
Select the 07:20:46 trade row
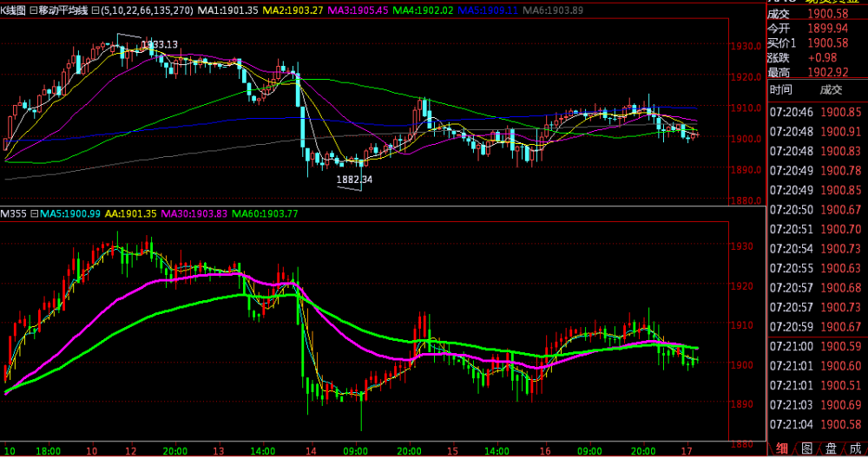tap(816, 112)
